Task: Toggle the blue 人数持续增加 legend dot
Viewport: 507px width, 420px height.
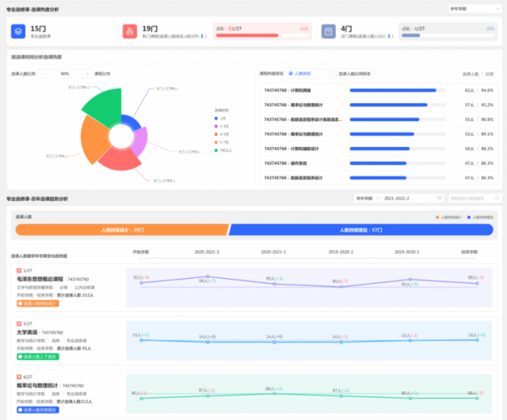Action: click(469, 217)
